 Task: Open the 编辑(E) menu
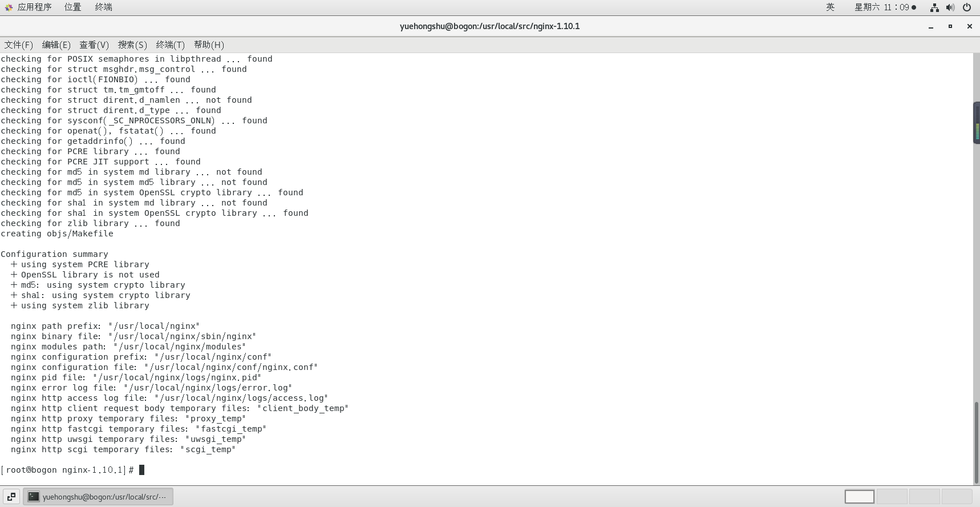point(56,45)
